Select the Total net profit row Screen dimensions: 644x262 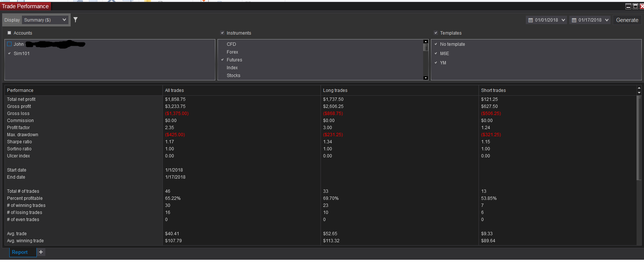pyautogui.click(x=321, y=99)
